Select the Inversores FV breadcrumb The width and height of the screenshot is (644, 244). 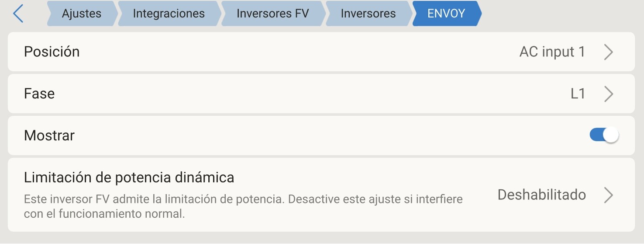272,14
